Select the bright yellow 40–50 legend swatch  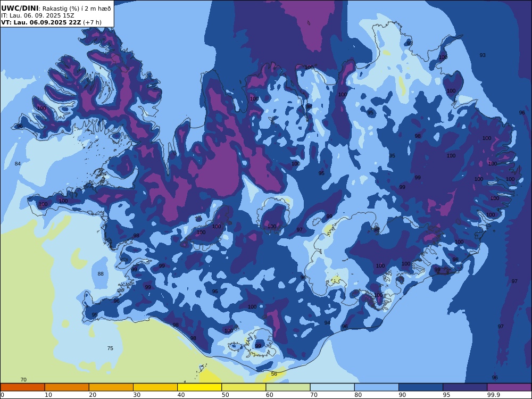click(199, 387)
